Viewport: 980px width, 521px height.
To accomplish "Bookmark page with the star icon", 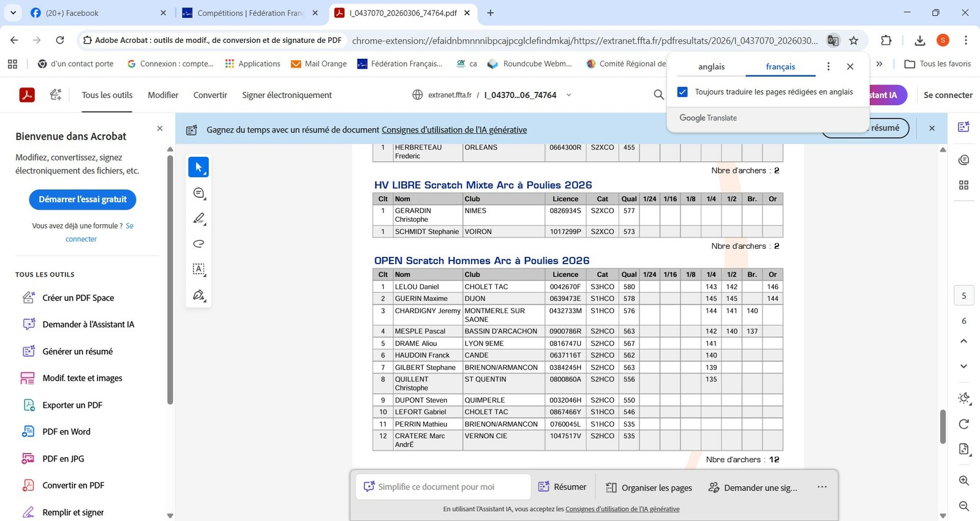I will (854, 40).
